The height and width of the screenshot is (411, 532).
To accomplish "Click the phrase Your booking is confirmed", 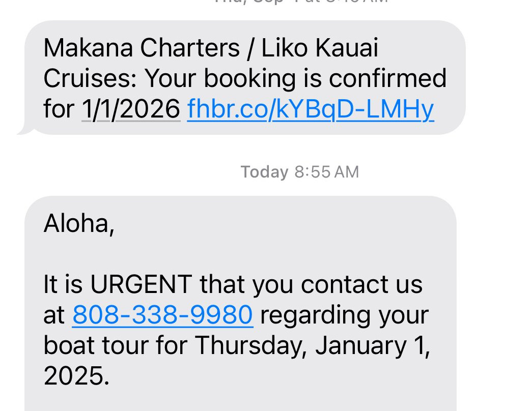I will pyautogui.click(x=295, y=77).
